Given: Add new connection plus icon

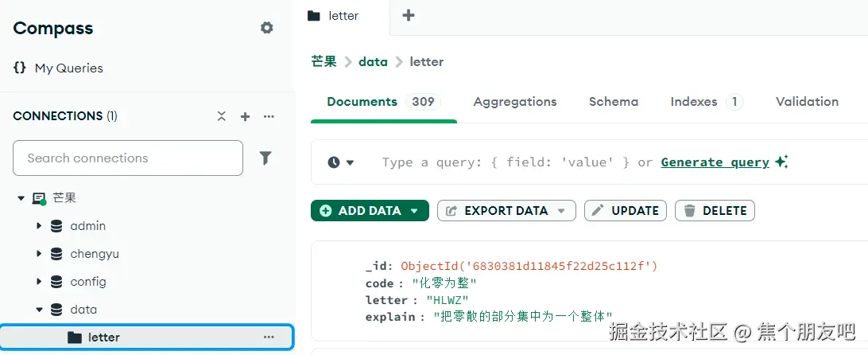Looking at the screenshot, I should pos(246,116).
